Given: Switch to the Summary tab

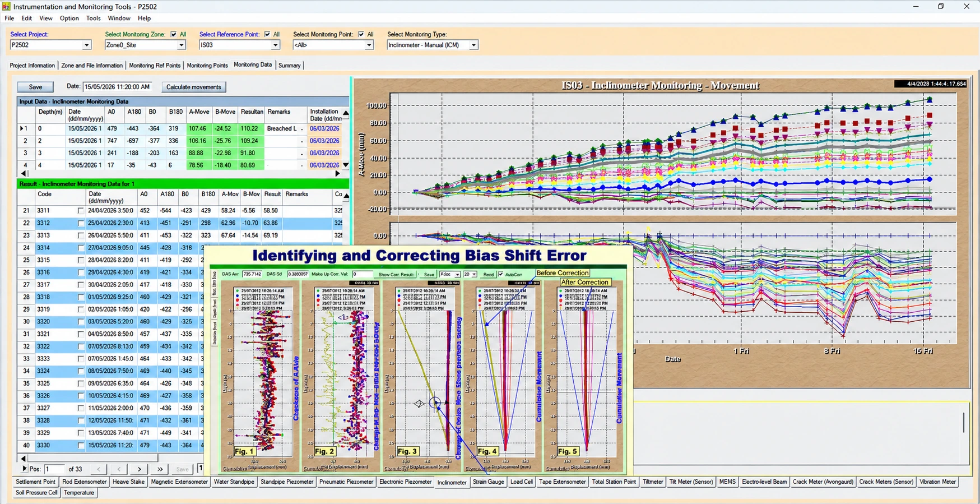Looking at the screenshot, I should pos(289,66).
